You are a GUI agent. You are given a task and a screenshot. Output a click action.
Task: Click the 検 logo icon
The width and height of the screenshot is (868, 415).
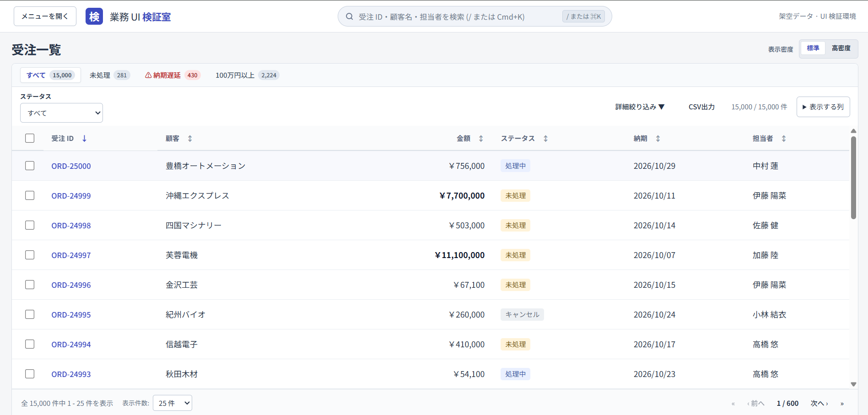tap(94, 16)
